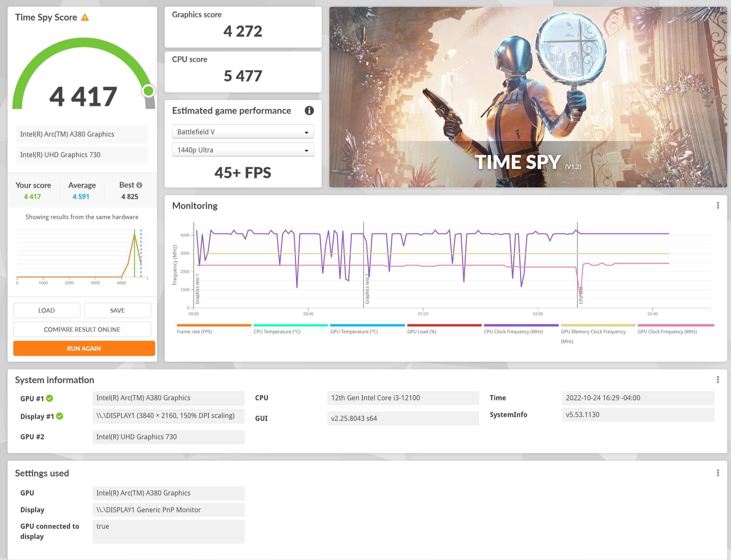This screenshot has height=560, width=731.
Task: Click the LOAD button
Action: point(47,310)
